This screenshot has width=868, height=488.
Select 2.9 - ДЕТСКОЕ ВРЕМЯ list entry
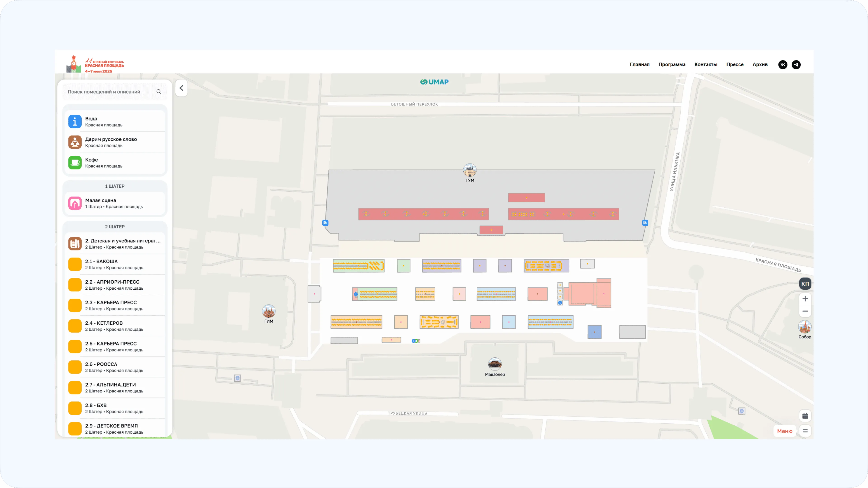point(115,429)
